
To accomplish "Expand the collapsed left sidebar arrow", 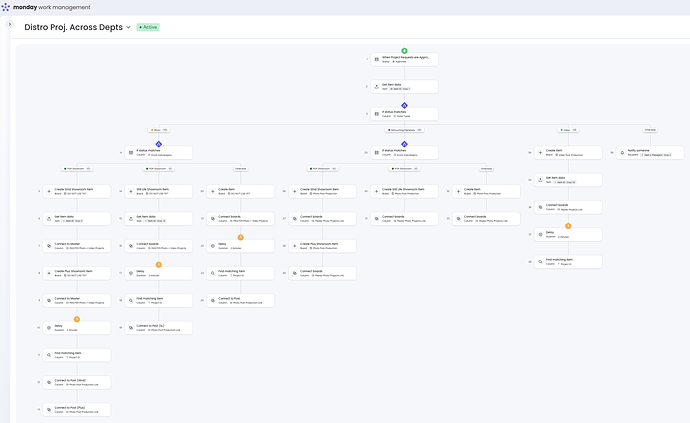I will click(x=10, y=24).
